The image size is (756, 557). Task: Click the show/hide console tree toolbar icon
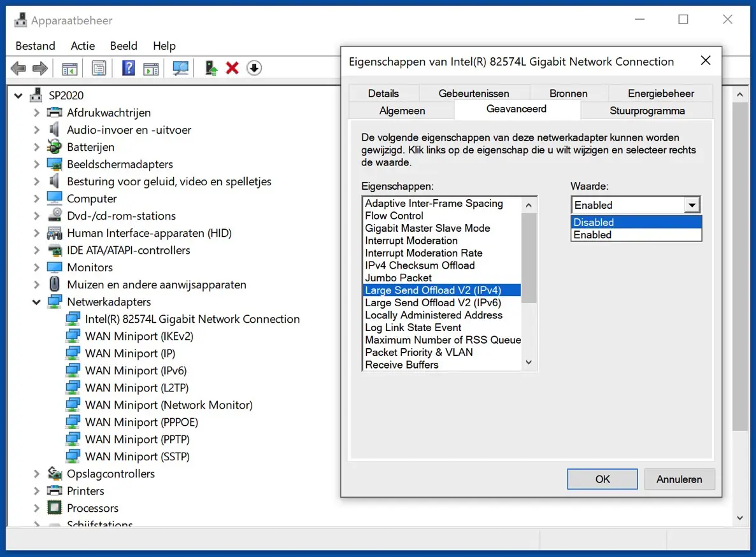click(70, 68)
